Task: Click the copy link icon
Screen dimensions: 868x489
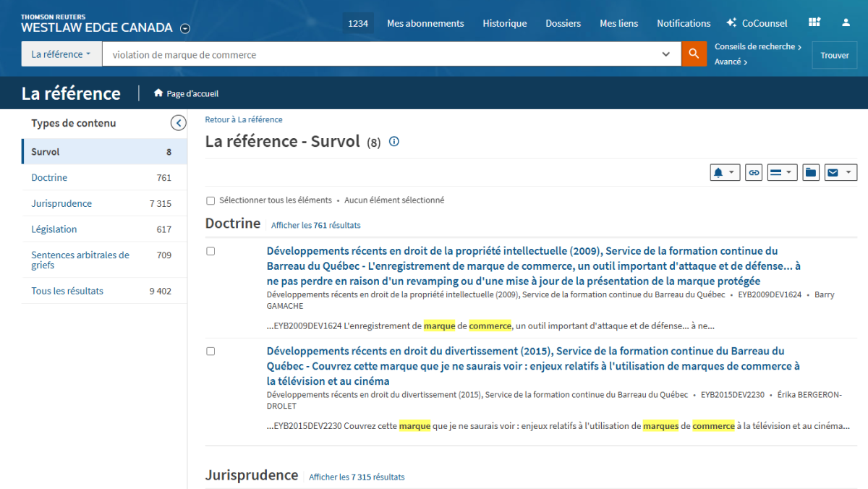Action: [x=754, y=172]
